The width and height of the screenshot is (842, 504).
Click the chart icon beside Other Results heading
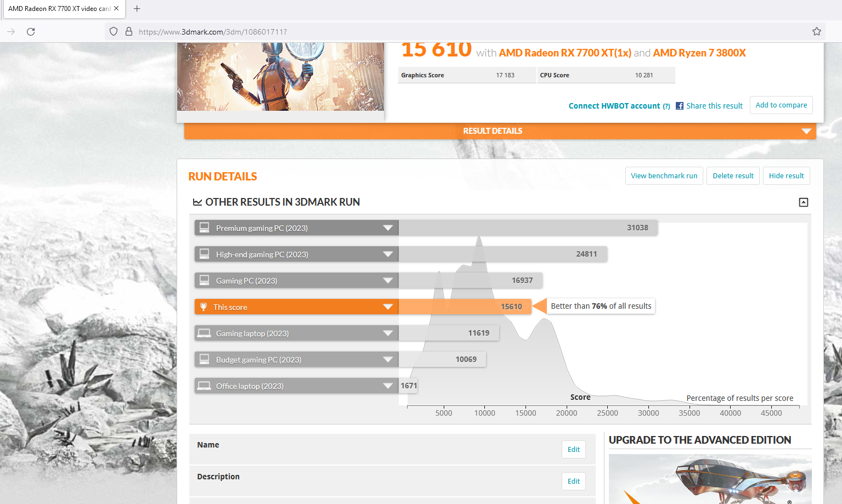coord(197,202)
